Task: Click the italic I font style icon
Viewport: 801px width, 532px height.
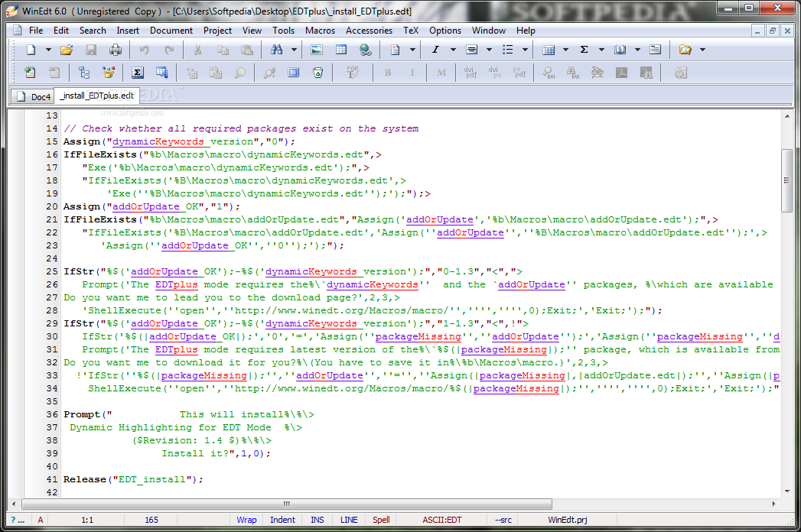Action: coord(435,50)
